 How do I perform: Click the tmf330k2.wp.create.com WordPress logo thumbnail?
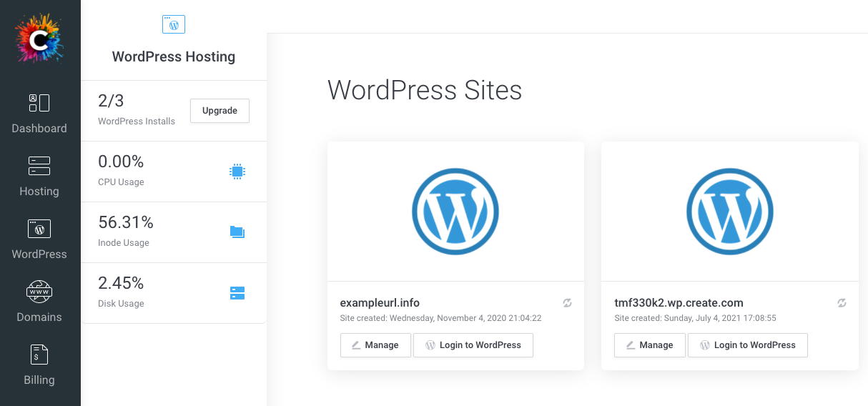pos(730,212)
